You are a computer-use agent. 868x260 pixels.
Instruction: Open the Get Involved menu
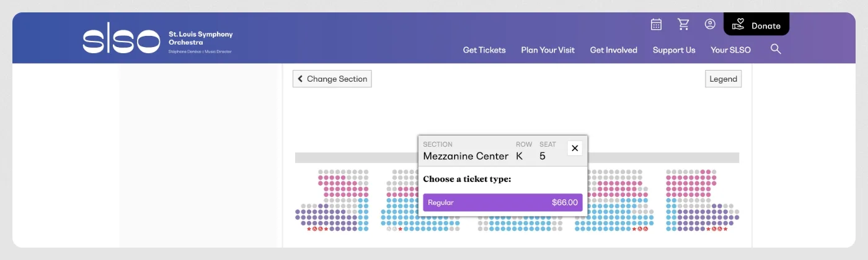[x=613, y=50]
